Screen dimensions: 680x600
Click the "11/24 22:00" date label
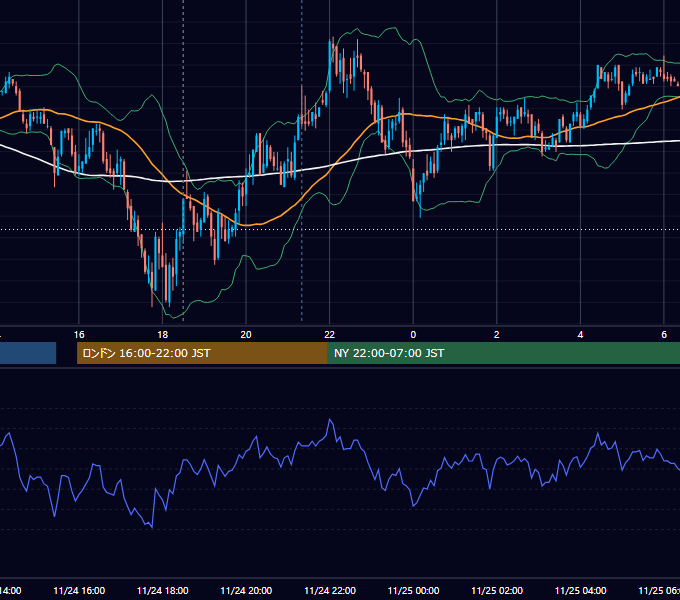click(x=330, y=591)
